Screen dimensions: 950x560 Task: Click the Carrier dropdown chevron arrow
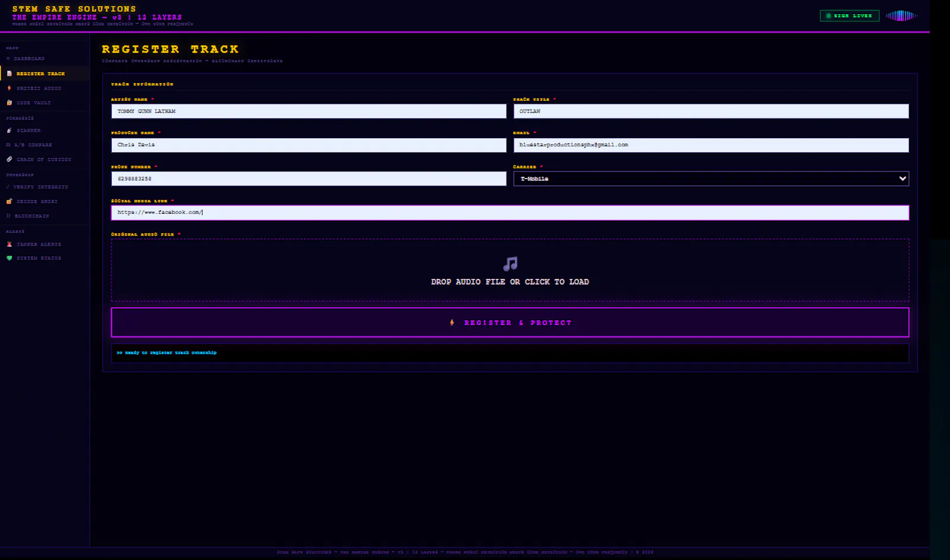(x=902, y=179)
